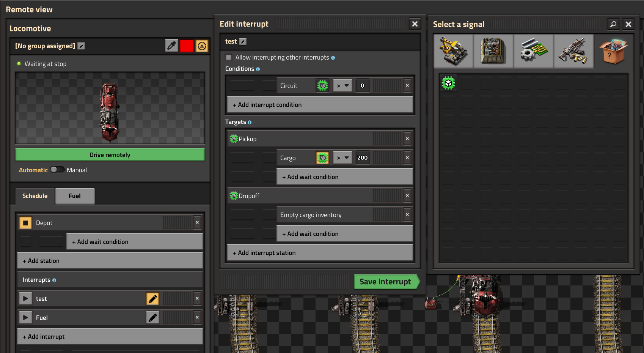Open the Circuit condition comparator dropdown
Screen dimensions: 644x353
pyautogui.click(x=342, y=86)
